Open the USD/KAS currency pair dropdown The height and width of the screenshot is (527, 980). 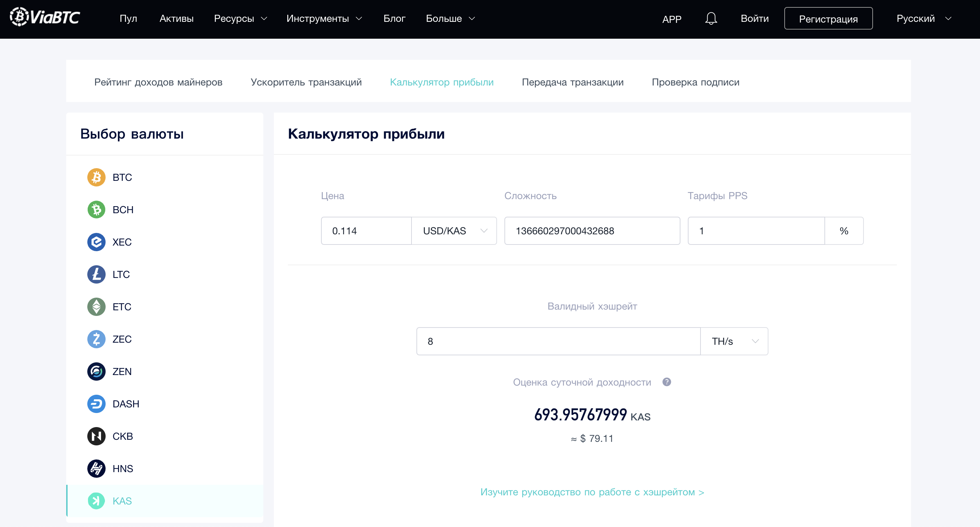click(454, 231)
